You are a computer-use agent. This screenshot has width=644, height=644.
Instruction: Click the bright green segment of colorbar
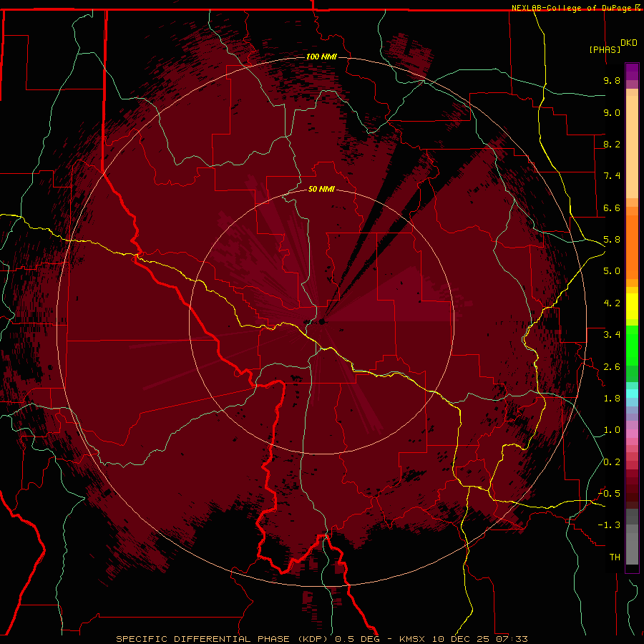[x=632, y=345]
